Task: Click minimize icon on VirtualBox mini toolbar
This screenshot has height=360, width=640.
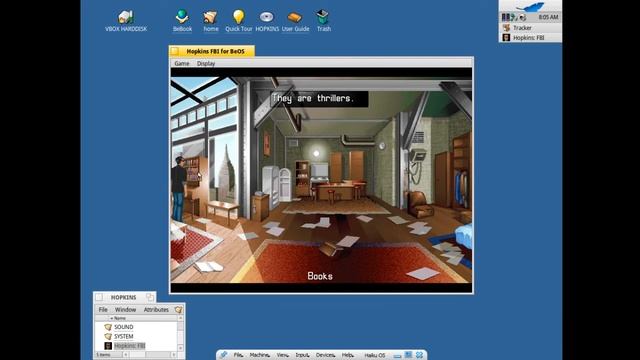Action: coord(397,356)
